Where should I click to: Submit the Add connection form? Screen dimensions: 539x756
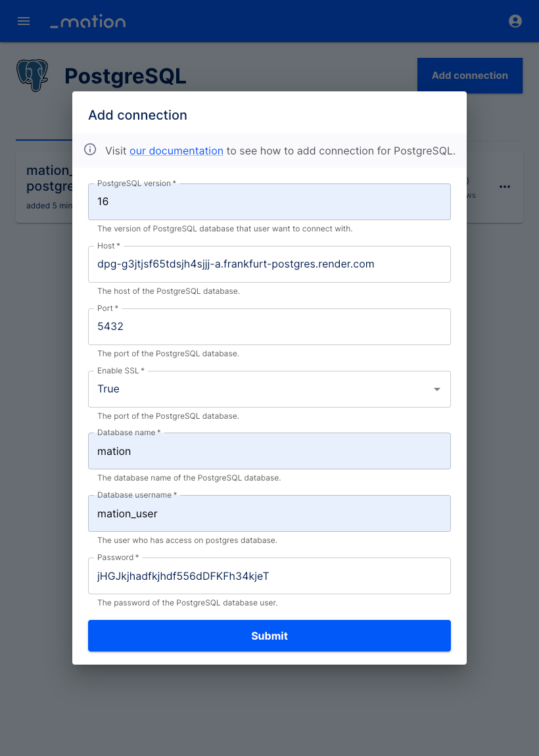269,636
